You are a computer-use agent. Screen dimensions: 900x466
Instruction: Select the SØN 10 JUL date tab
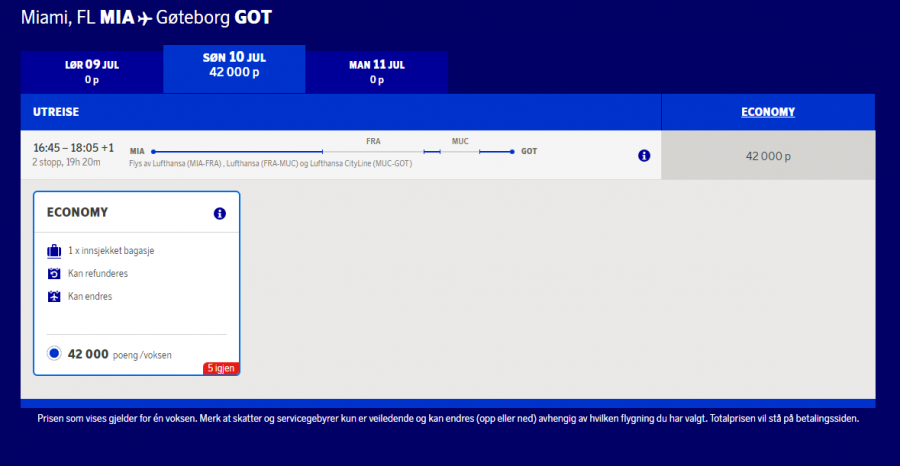(x=234, y=65)
